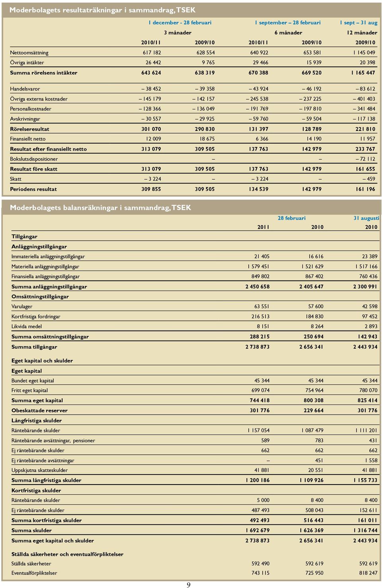Click the 'Långfristiga skulder' subheading
The width and height of the screenshot is (382, 588).
point(37,421)
